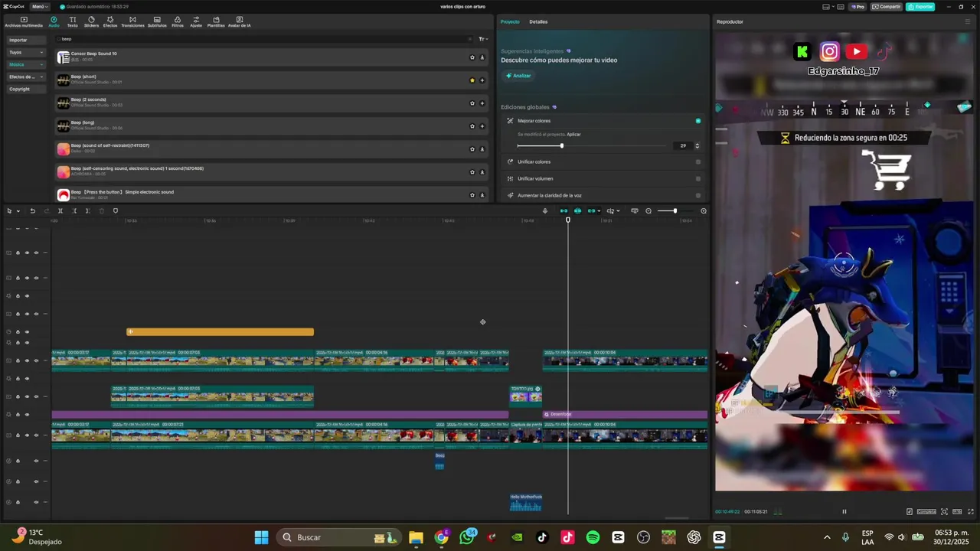Enable Aumentar la claridad de la voz

point(698,195)
